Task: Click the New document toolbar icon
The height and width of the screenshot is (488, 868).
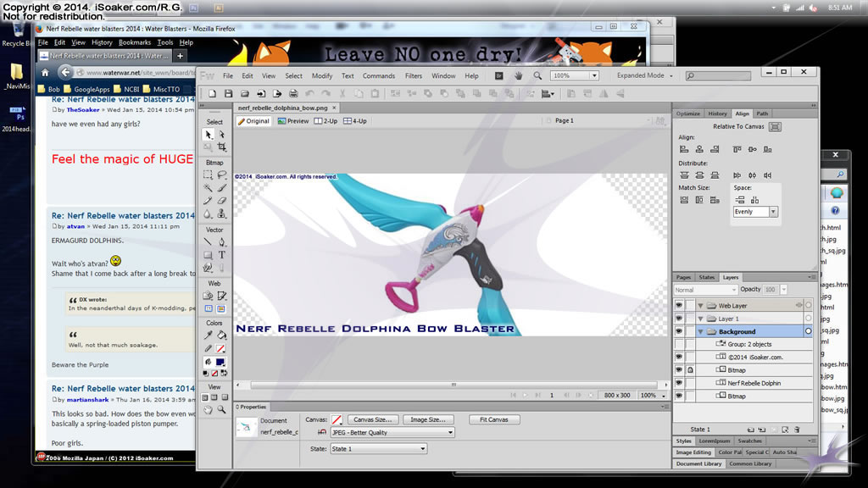Action: point(212,94)
